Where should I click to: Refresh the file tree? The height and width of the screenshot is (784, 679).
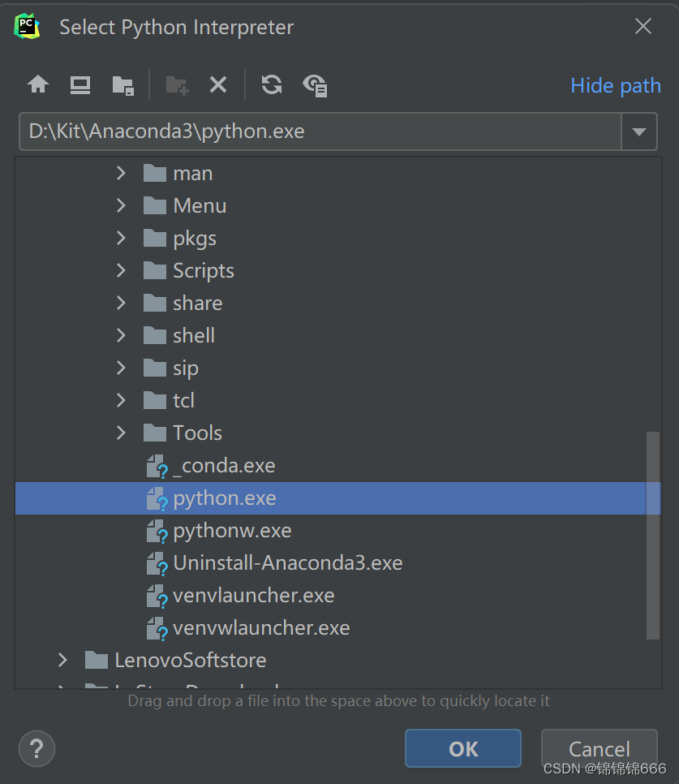click(x=271, y=84)
